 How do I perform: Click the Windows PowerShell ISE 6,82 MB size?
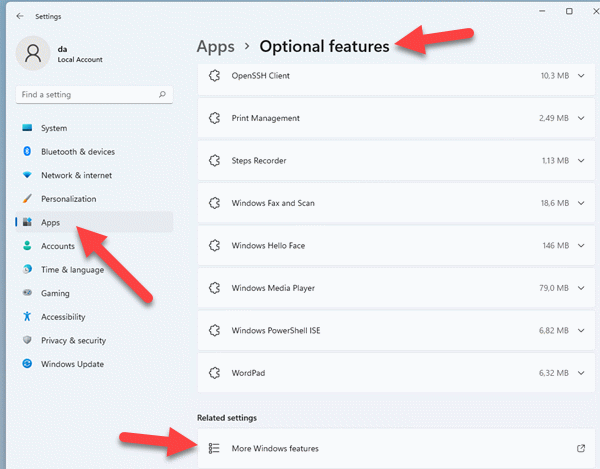coord(554,331)
